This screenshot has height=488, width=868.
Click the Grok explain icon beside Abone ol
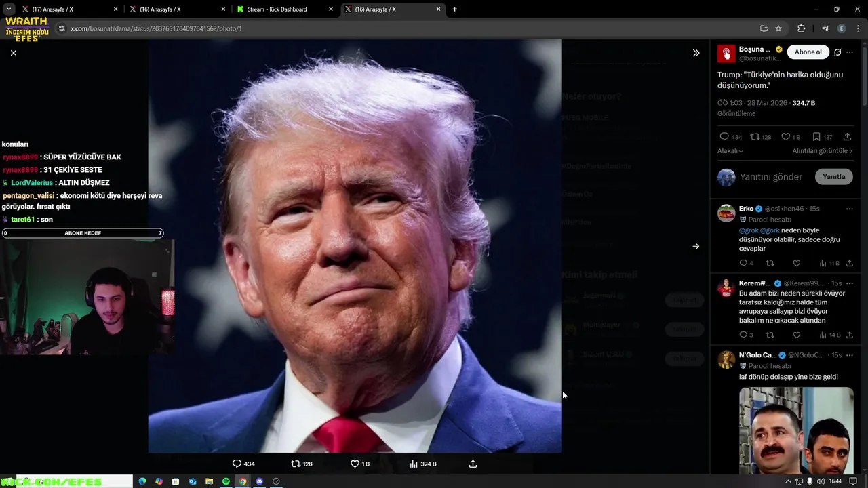[x=837, y=52]
